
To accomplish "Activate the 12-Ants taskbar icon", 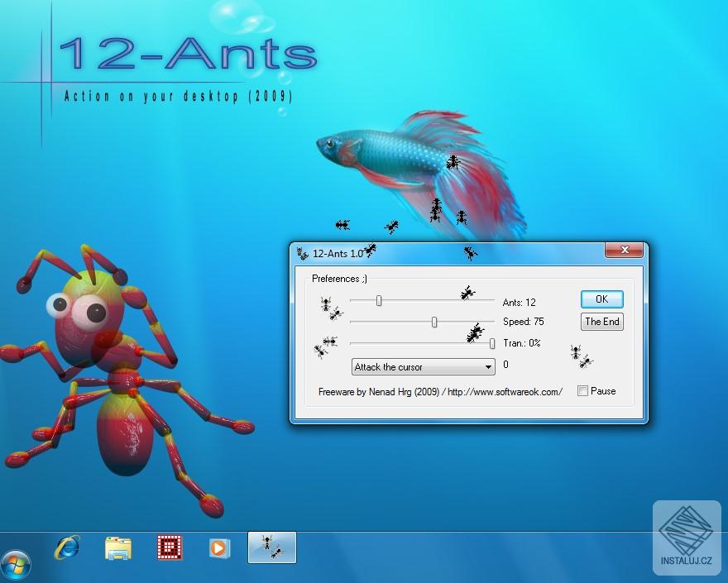I will 271,547.
